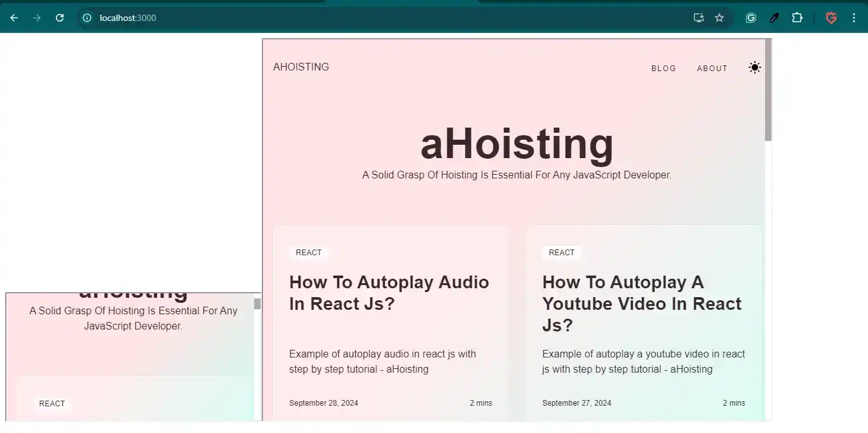
Task: Click the browser forward arrow
Action: tap(37, 18)
